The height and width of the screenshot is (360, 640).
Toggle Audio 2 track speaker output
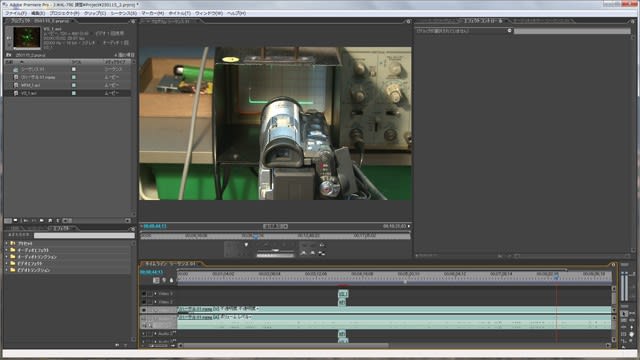coord(144,334)
